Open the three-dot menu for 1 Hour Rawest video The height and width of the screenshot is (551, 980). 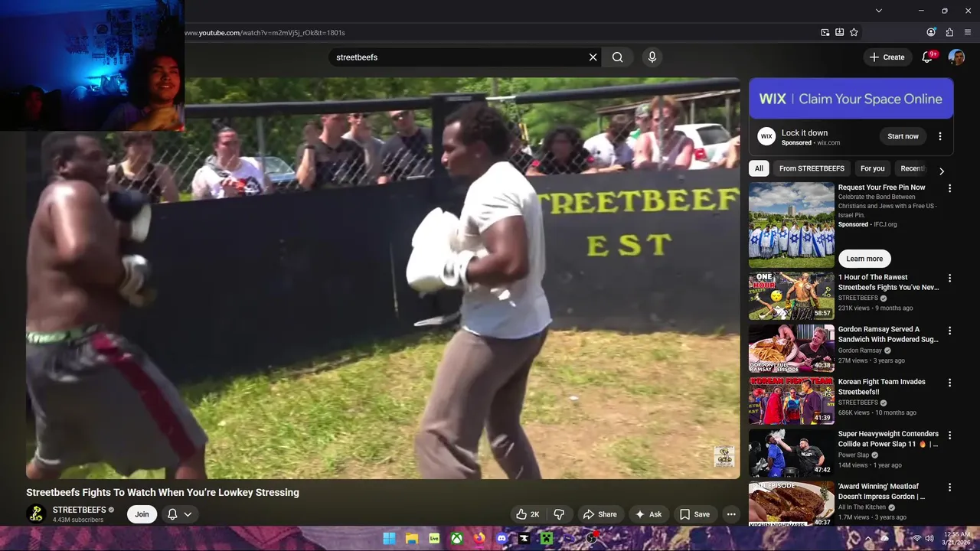coord(950,279)
